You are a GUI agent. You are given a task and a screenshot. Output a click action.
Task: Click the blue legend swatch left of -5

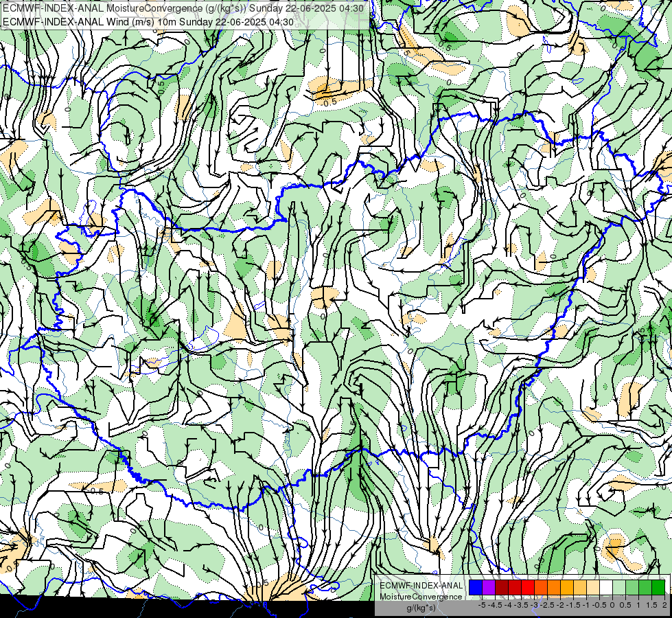tap(476, 588)
